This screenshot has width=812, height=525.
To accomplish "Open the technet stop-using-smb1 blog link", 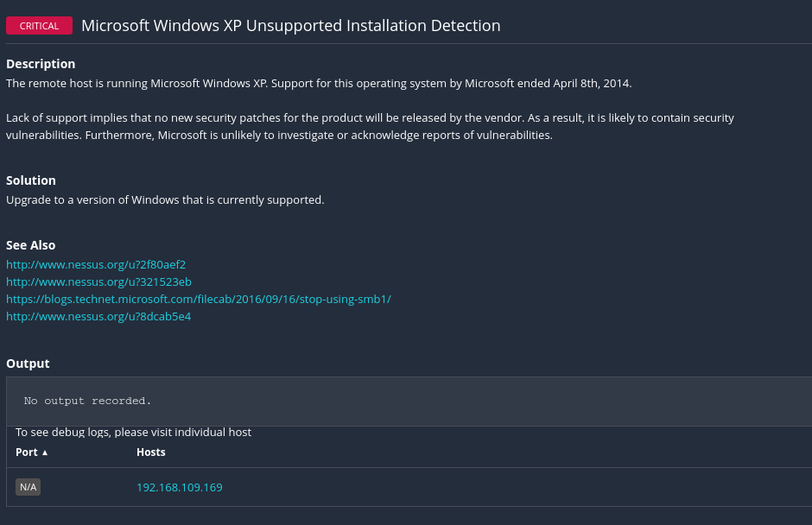I will point(198,299).
